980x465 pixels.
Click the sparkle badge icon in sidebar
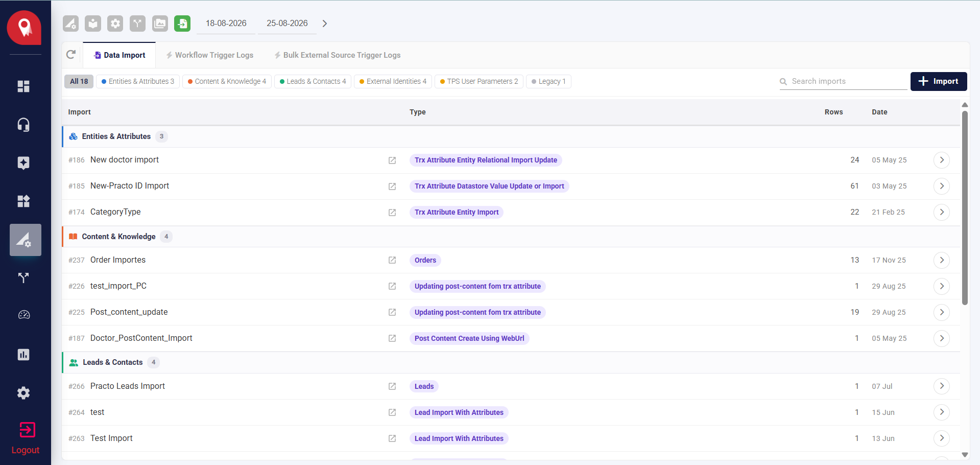tap(23, 163)
